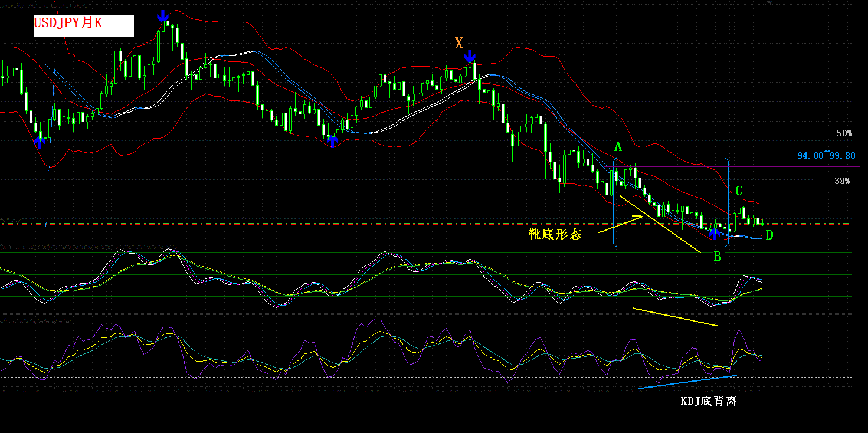
Task: Click the chart shift triangle marker at top
Action: coord(769,2)
